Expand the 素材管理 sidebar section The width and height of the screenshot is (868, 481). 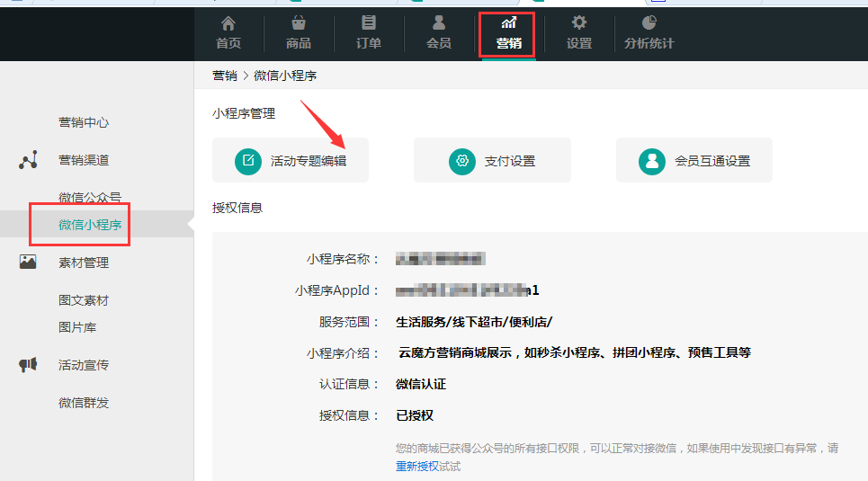tap(84, 263)
